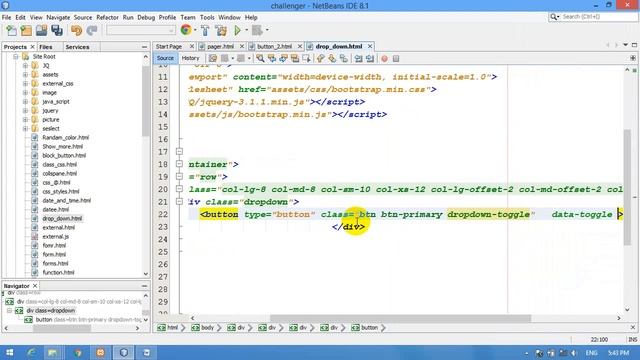640x360 pixels.
Task: Collapse code fold at line 18
Action: pos(179,164)
